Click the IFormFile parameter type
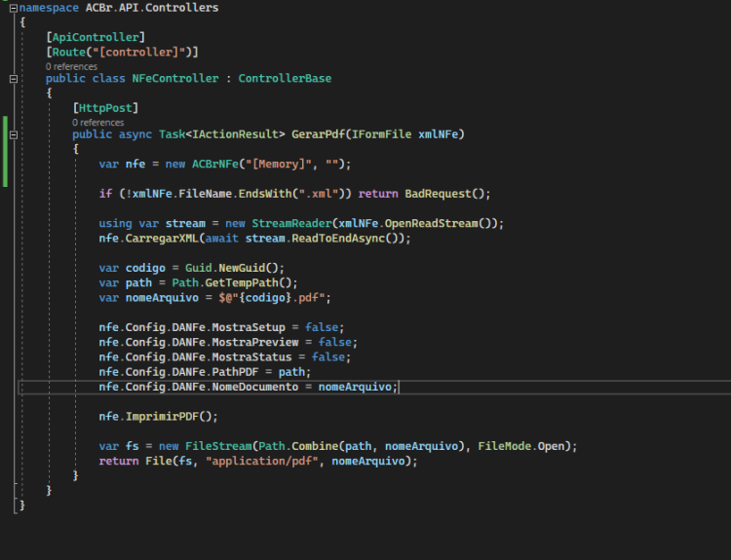 [381, 134]
